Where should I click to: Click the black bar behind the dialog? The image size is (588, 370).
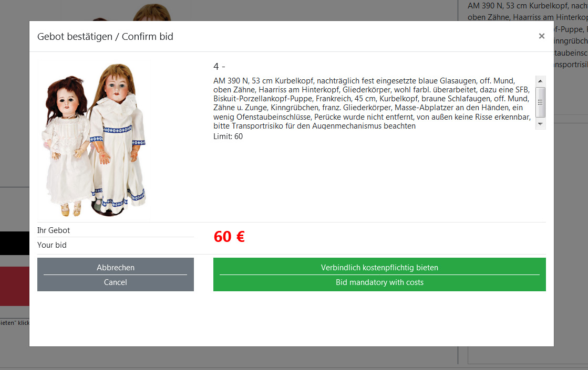[x=15, y=244]
